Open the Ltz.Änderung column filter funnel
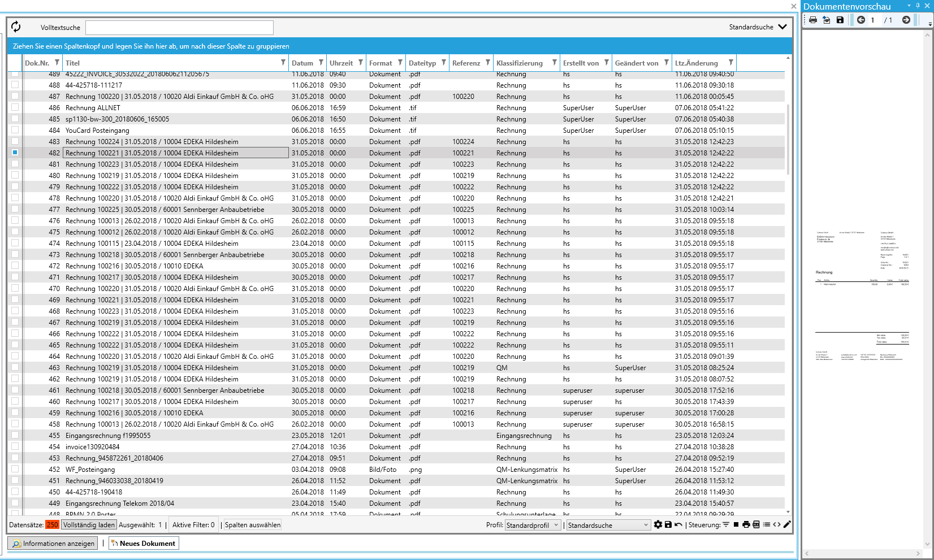 [x=731, y=62]
